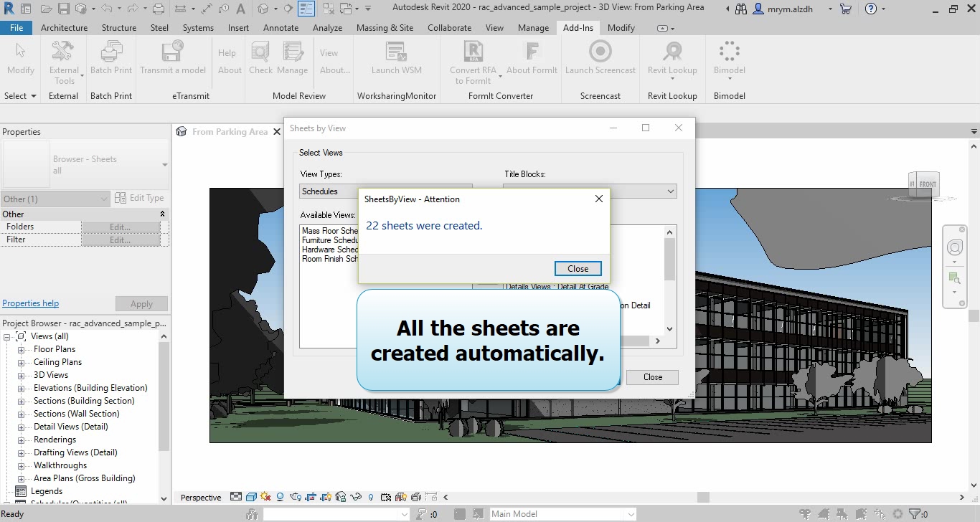
Task: Toggle sun path icon in view control bar
Action: tap(265, 497)
